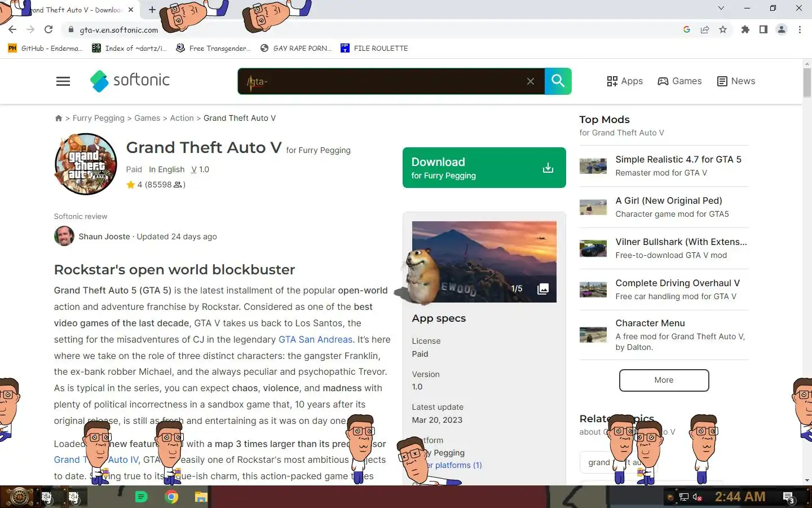
Task: Share this page icon in address bar
Action: pos(705,29)
